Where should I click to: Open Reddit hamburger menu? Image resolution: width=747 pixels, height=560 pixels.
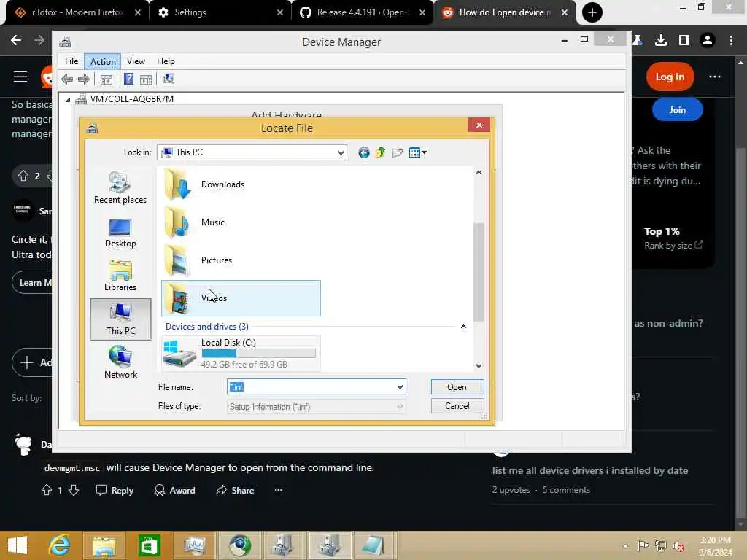point(20,77)
